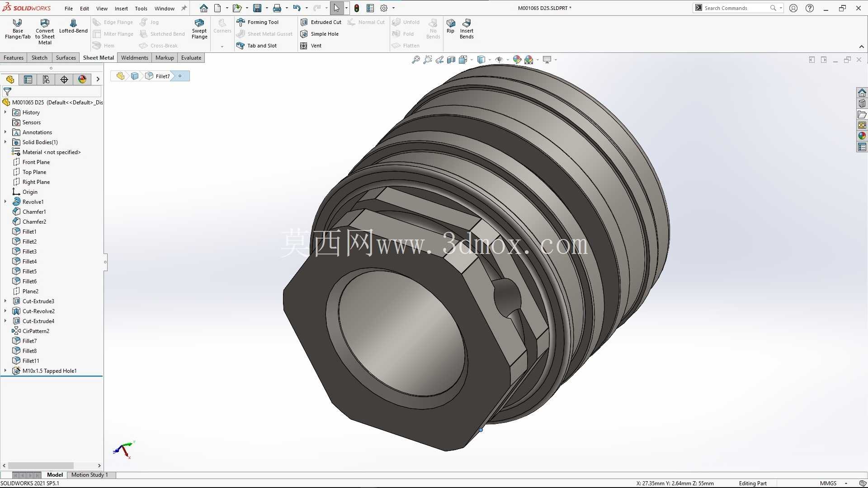Select the Tab and Slot tool

(x=257, y=46)
